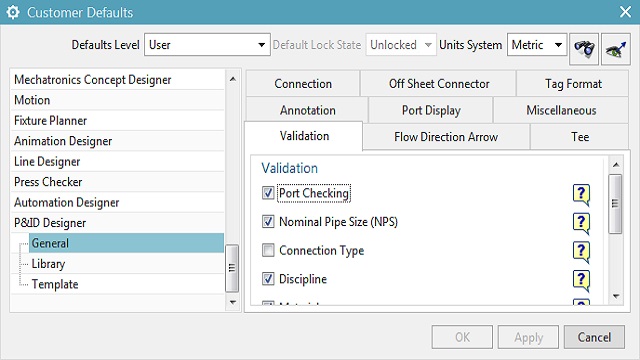The width and height of the screenshot is (640, 360).
Task: Enable the Connection Type checkbox
Action: tap(268, 250)
